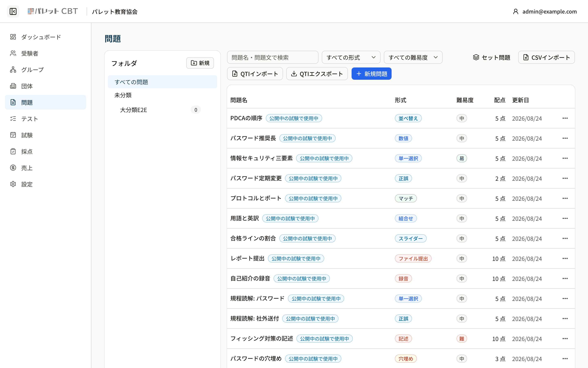Viewport: 588px width, 368px height.
Task: Click the レポート提出 question name
Action: point(247,258)
